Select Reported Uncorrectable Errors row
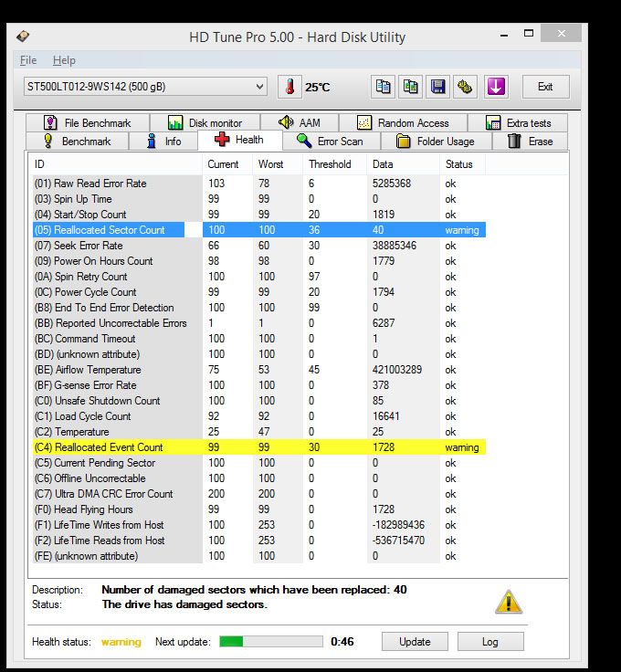 point(258,323)
